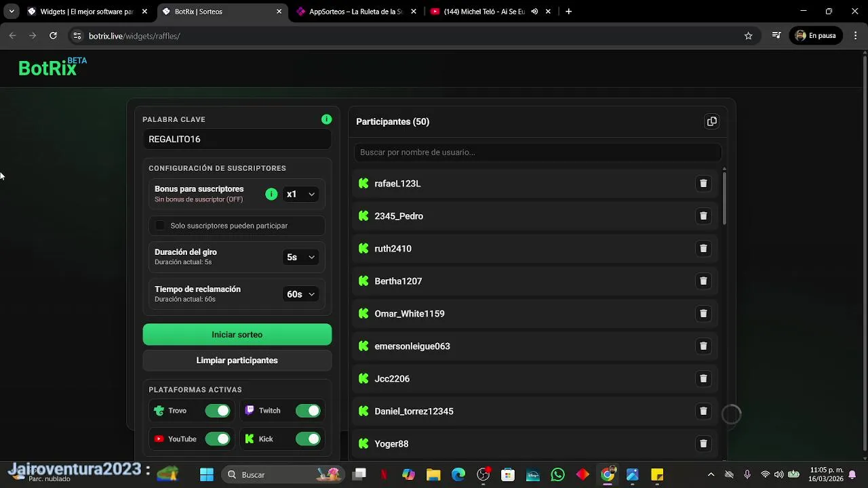Image resolution: width=868 pixels, height=488 pixels.
Task: Show hidden system tray icons
Action: click(x=711, y=474)
